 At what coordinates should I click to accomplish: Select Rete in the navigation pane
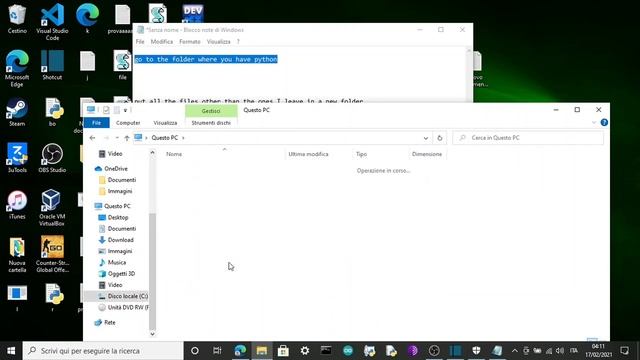pyautogui.click(x=109, y=322)
